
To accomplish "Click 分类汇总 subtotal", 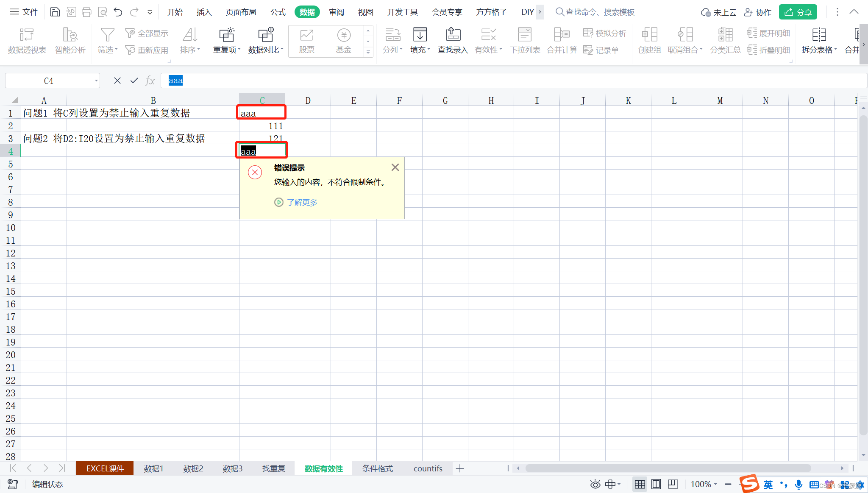I will [726, 41].
